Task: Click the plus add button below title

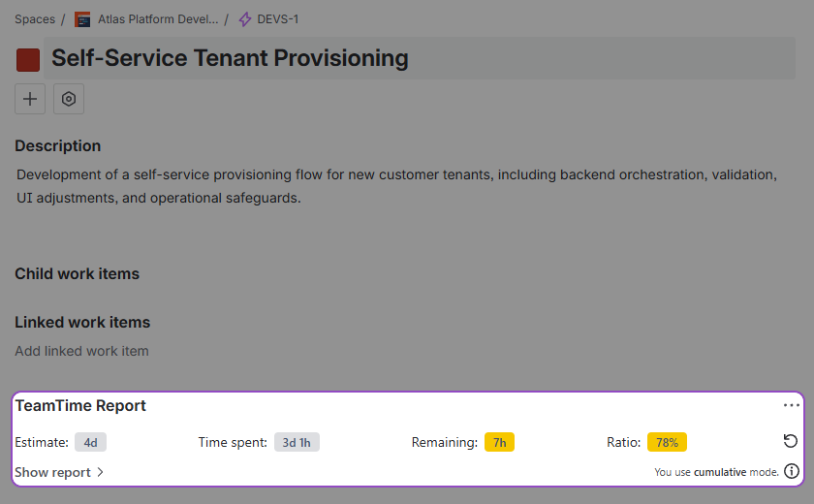Action: click(x=30, y=99)
